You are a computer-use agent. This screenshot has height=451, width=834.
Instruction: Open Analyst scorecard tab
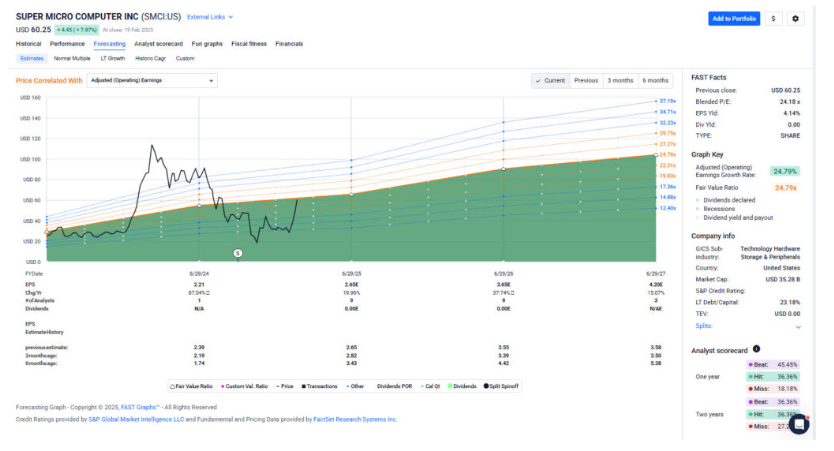coord(159,44)
